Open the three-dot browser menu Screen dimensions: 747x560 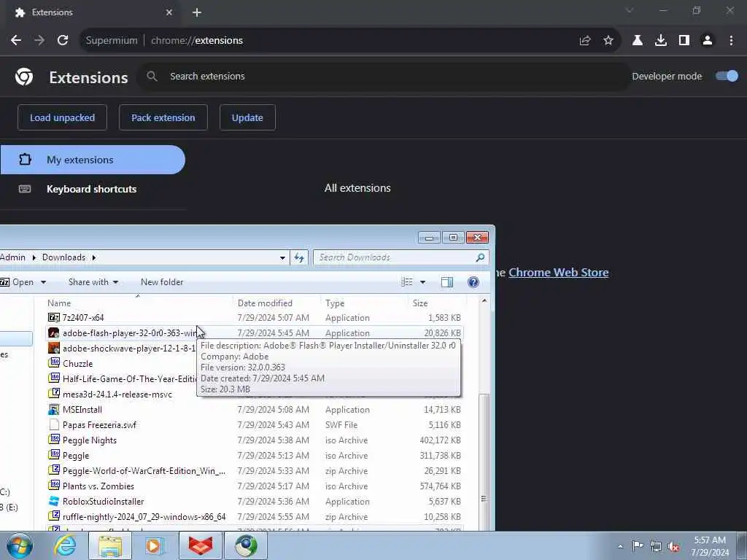click(x=731, y=41)
